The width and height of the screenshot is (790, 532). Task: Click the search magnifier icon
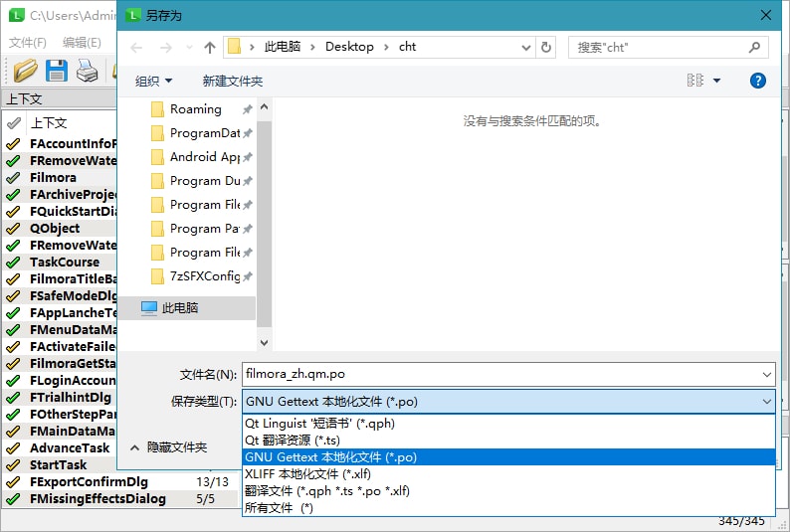[x=754, y=47]
